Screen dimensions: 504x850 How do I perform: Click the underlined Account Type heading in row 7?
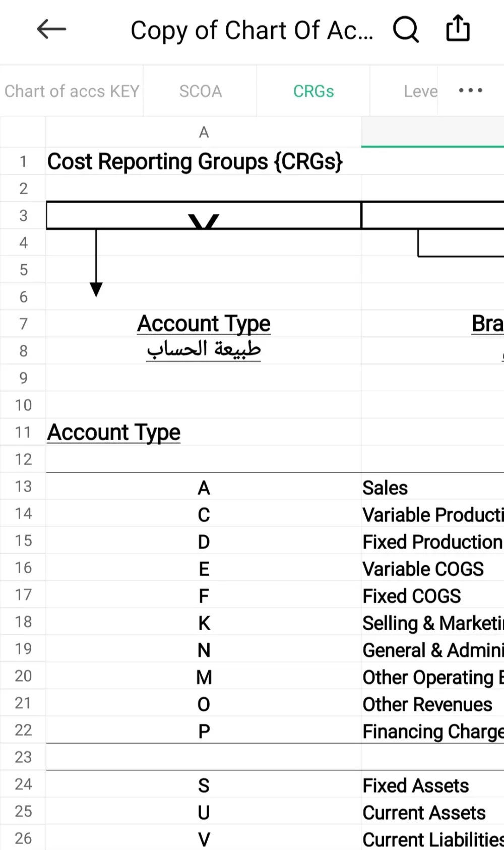pyautogui.click(x=204, y=324)
